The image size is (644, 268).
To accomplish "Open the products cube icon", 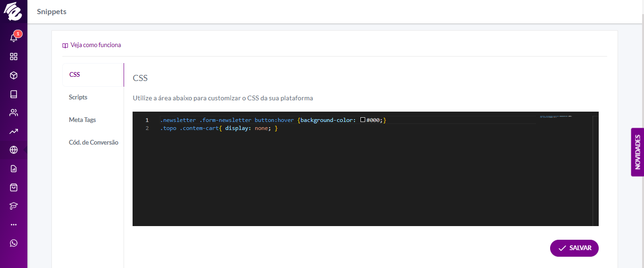I will point(14,75).
